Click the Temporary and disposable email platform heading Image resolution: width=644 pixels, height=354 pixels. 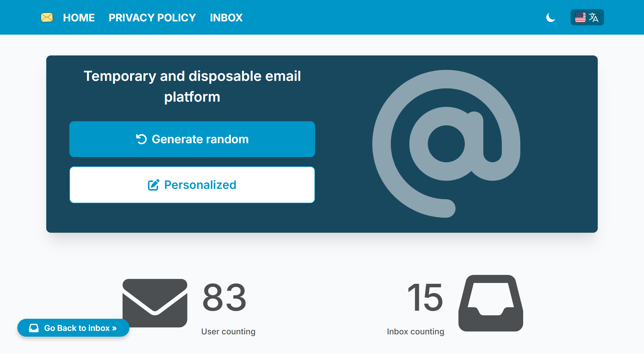point(192,86)
